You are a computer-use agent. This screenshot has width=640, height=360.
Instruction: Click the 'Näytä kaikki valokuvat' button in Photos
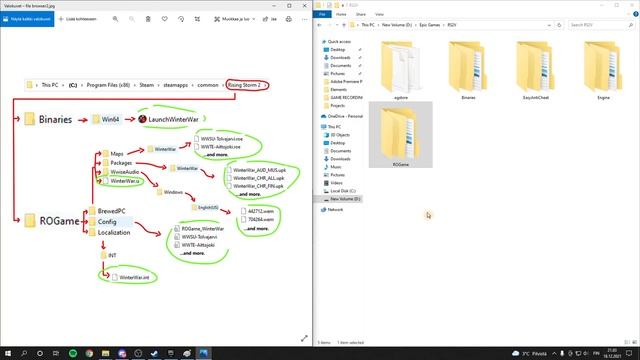point(27,19)
